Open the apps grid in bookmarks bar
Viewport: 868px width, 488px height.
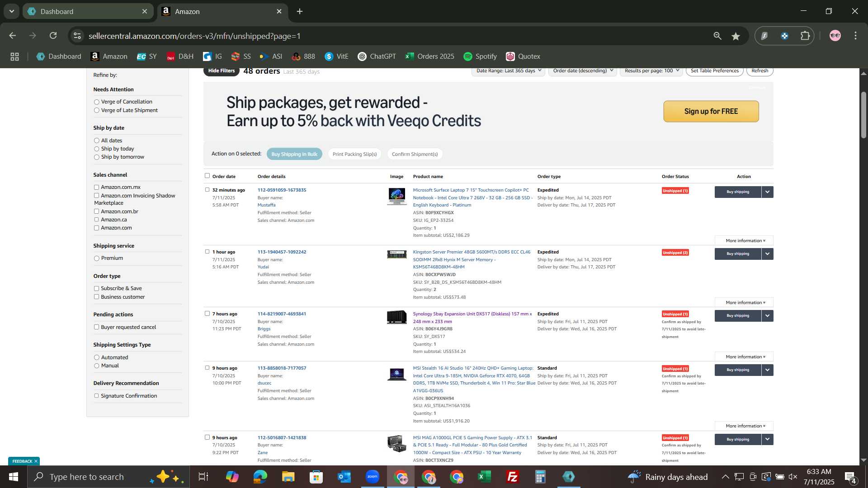[x=14, y=56]
